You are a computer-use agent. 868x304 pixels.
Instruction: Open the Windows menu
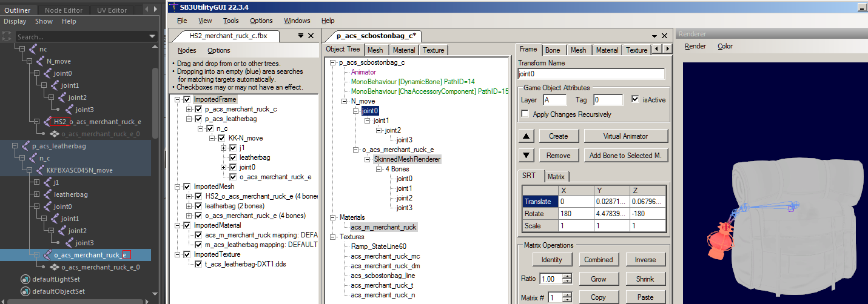pos(297,21)
